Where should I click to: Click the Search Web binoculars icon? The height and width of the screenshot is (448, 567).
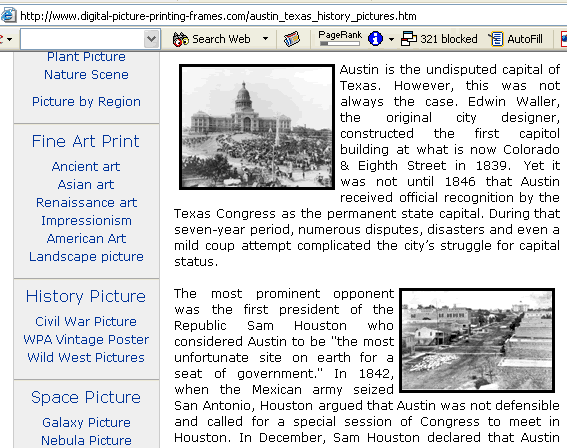point(180,39)
